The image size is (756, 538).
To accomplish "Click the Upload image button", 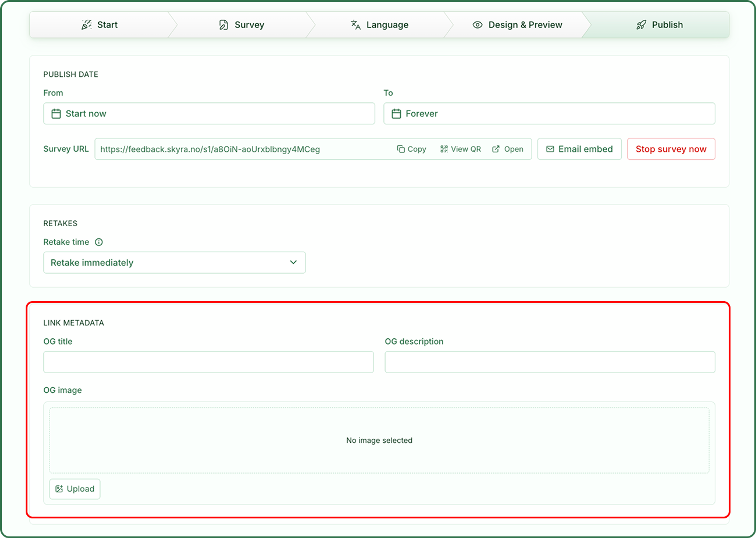I will point(75,489).
